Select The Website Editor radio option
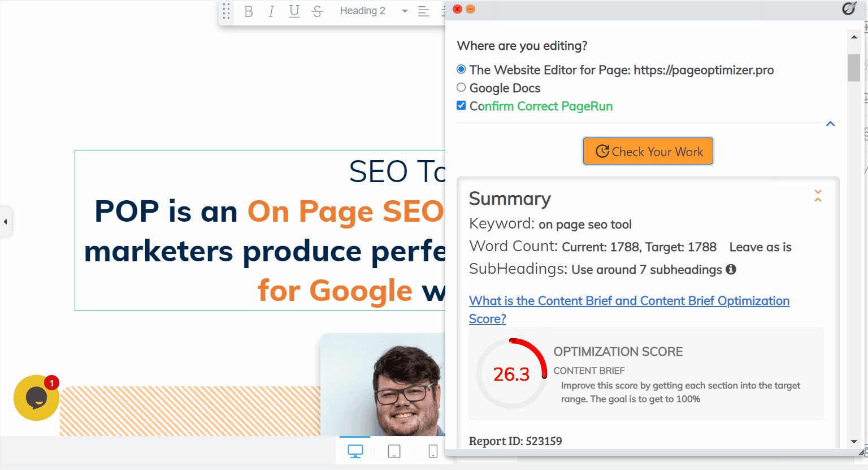 461,69
